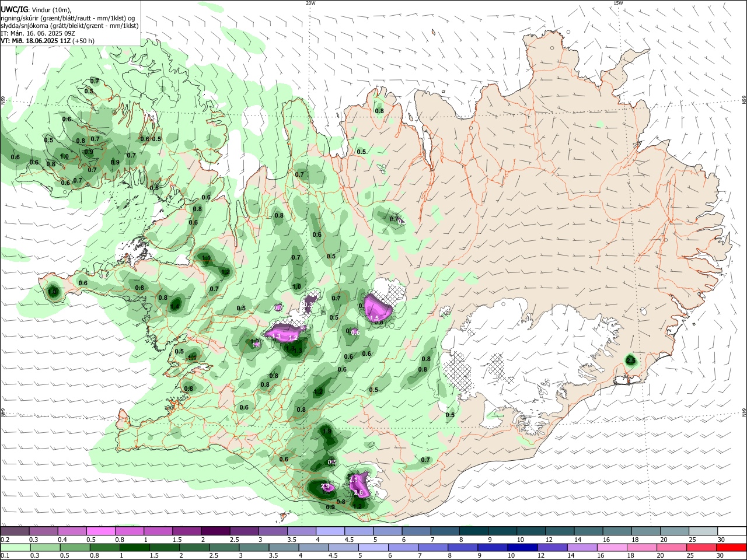
Task: Click the 'rigning/skúrir' legend description line
Action: [68, 18]
